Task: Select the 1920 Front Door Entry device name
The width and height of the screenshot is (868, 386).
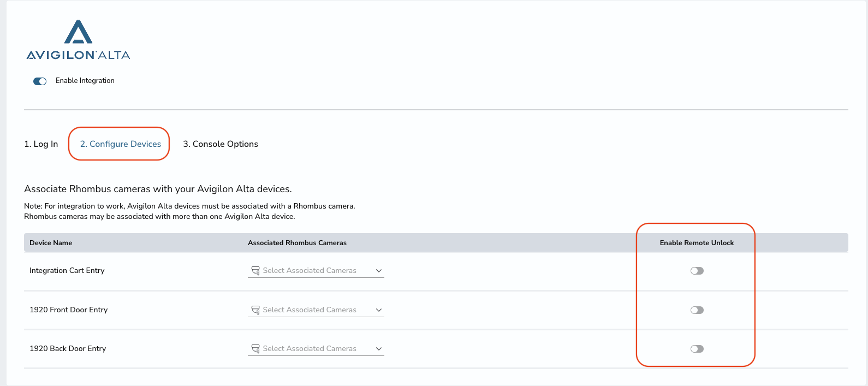Action: 69,310
